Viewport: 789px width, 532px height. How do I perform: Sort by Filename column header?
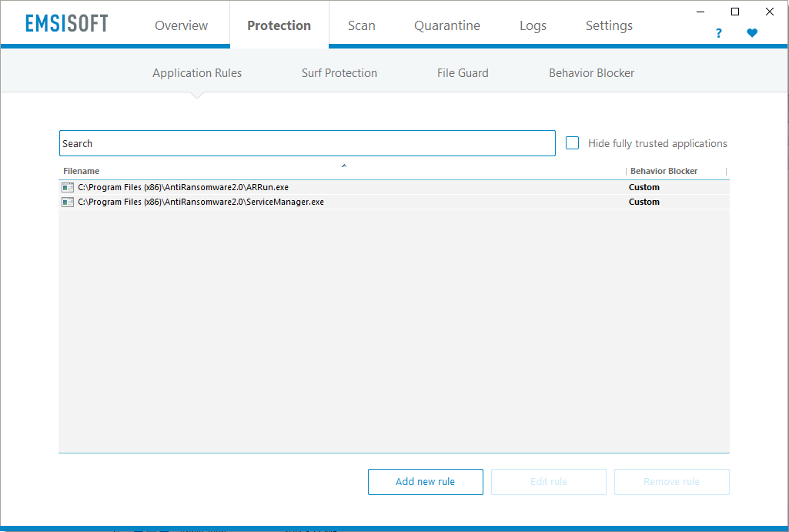click(x=81, y=171)
